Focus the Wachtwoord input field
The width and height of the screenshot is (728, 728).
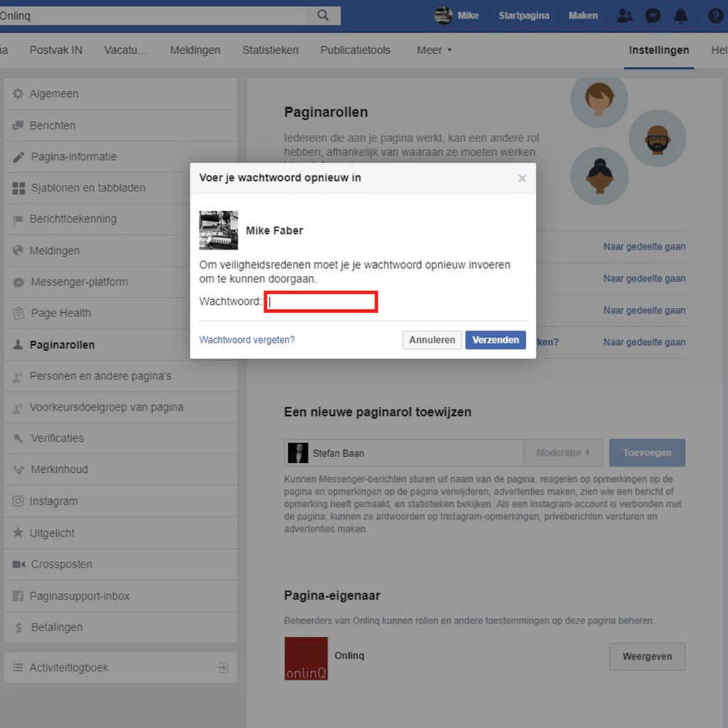click(321, 301)
